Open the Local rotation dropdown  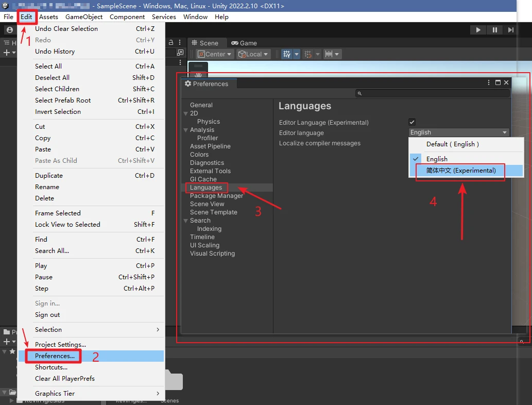click(x=253, y=54)
